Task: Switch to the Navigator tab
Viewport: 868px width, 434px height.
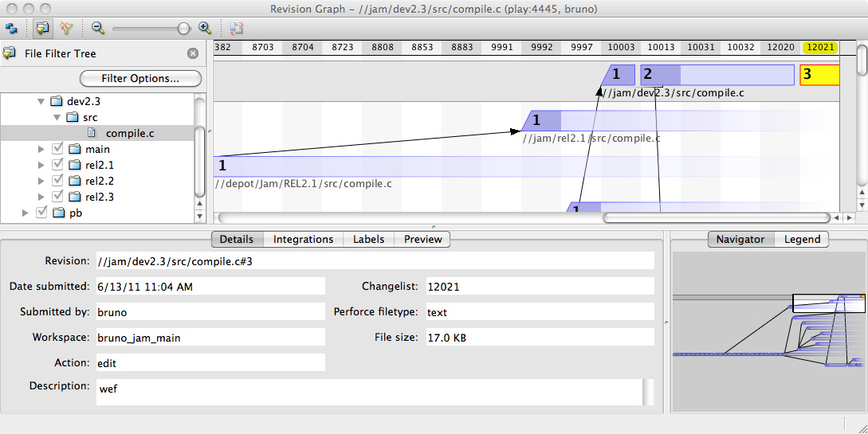Action: click(740, 240)
